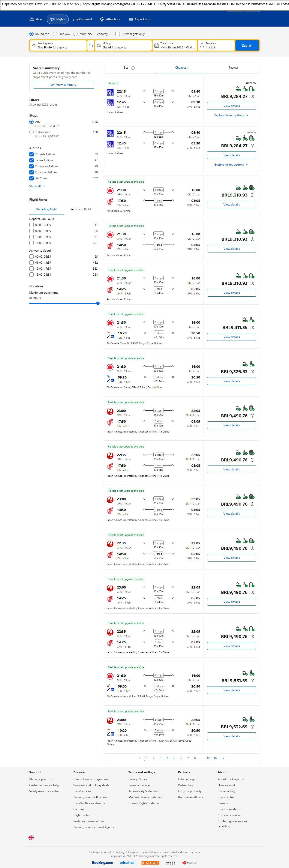Select the One way radio button
Screen dimensions: 289x868
tap(55, 34)
